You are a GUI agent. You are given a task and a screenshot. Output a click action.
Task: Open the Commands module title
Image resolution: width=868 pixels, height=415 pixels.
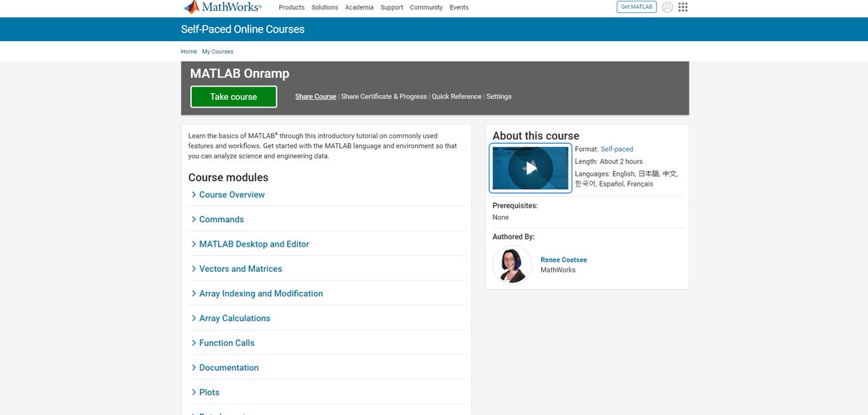tap(221, 219)
